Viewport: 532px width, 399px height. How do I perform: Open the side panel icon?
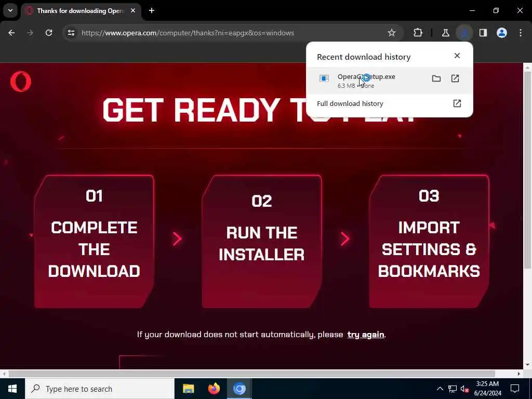point(483,33)
